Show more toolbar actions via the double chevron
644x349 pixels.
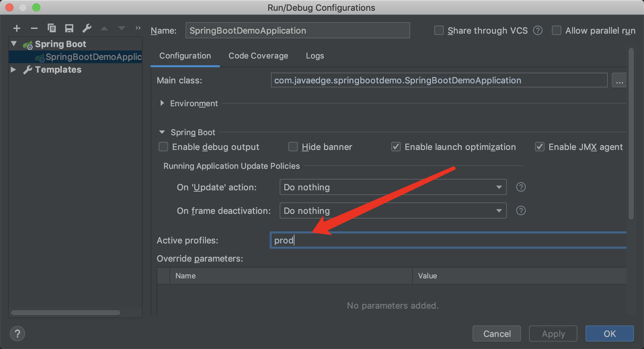pos(138,28)
